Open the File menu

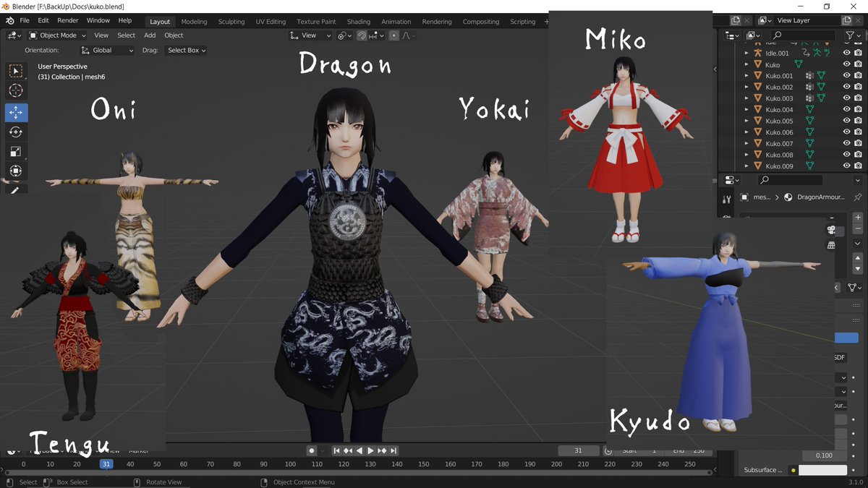(x=25, y=21)
